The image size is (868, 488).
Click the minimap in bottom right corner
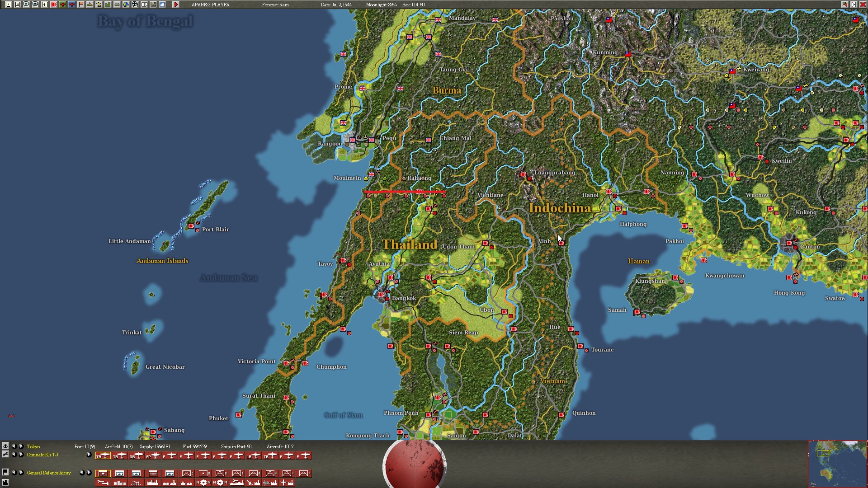point(837,464)
